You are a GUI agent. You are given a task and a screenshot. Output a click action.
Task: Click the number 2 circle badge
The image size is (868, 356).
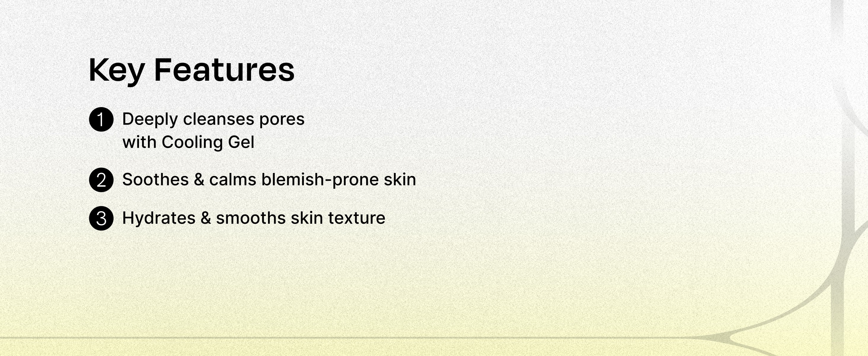click(101, 180)
